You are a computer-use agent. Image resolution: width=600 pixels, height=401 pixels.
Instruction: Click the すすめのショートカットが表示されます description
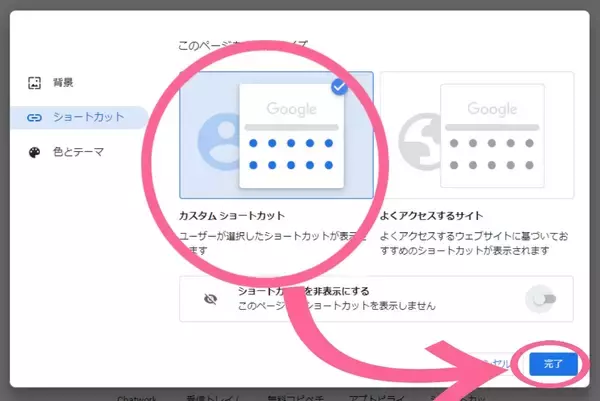point(465,251)
